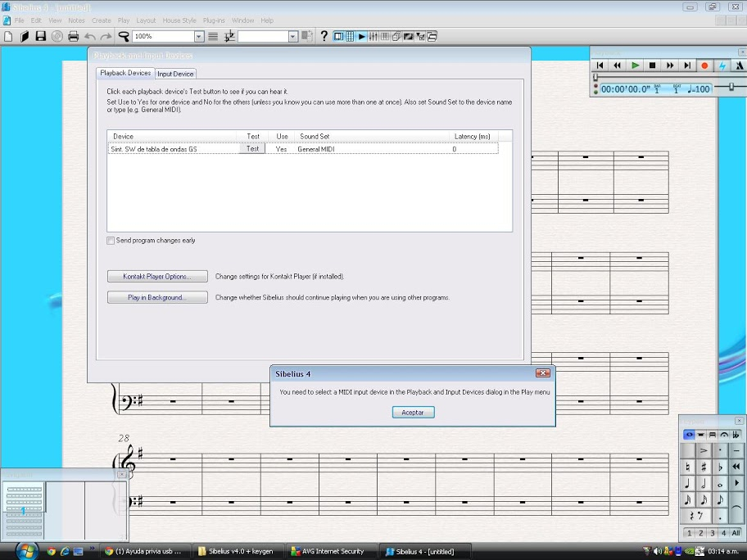Click the red Record button
This screenshot has height=560, width=747.
[x=704, y=65]
